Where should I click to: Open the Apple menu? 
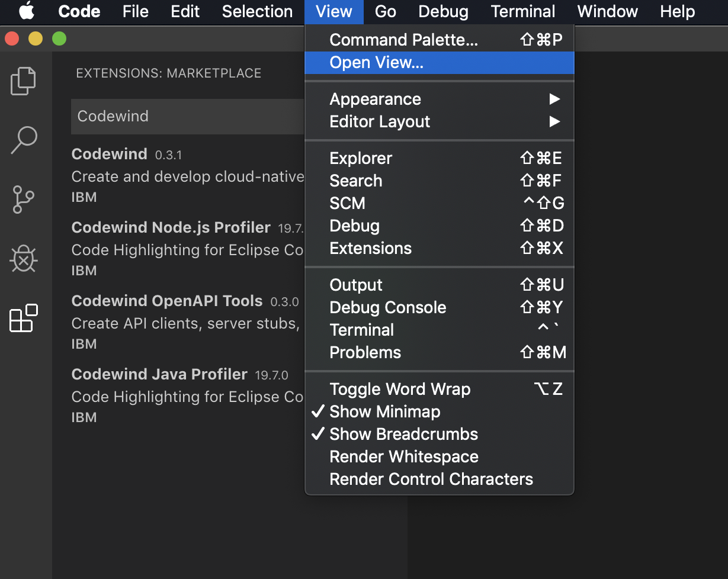pos(27,11)
